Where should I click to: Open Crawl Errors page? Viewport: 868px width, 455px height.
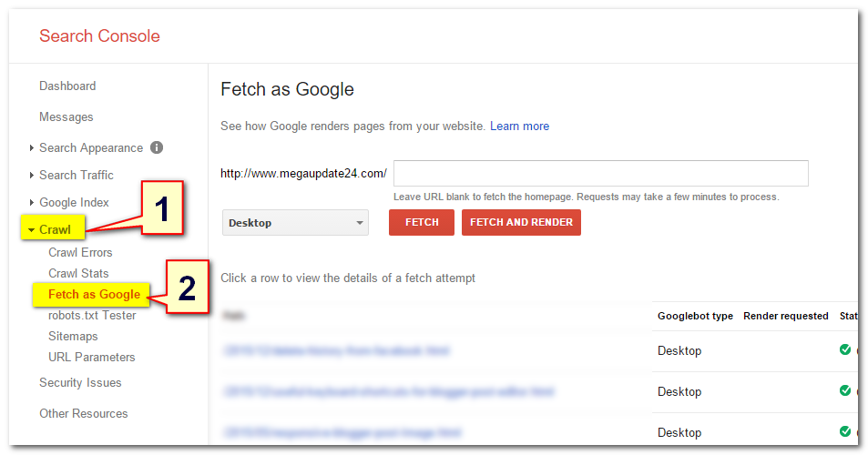(80, 252)
